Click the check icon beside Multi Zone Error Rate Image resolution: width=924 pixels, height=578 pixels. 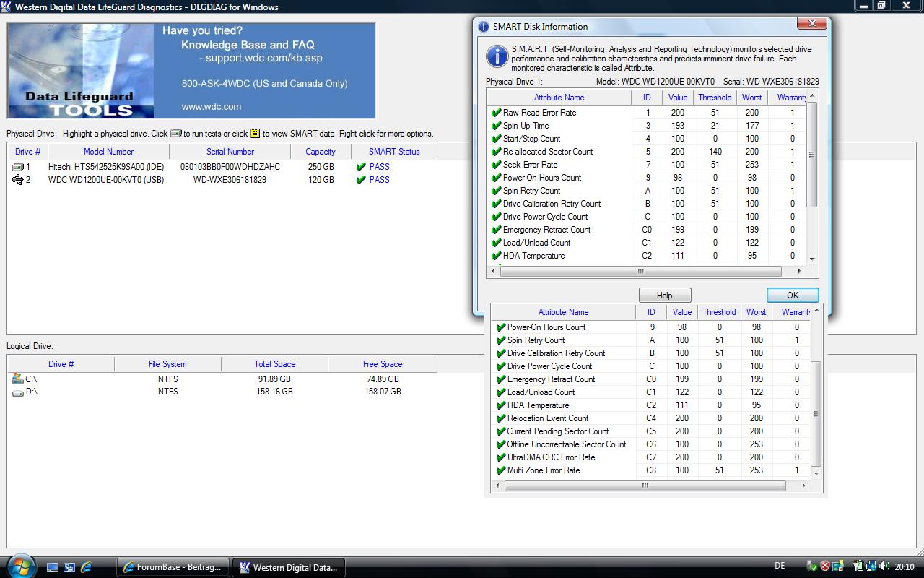[501, 470]
